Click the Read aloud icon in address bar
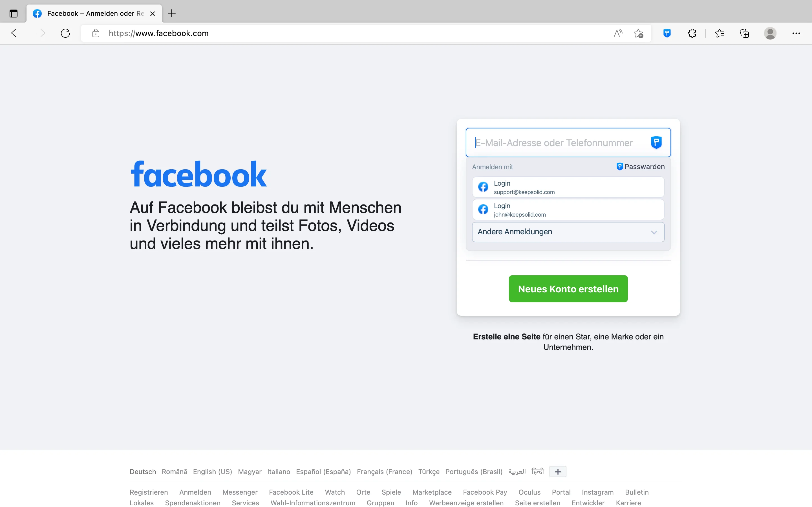Viewport: 812px width, 507px height. coord(618,33)
